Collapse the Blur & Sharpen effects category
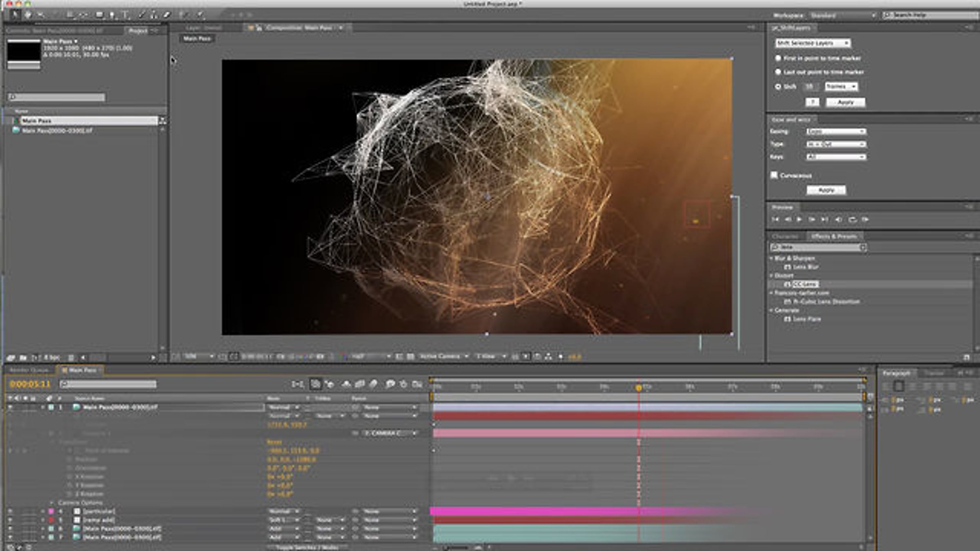The width and height of the screenshot is (980, 551). click(x=771, y=258)
